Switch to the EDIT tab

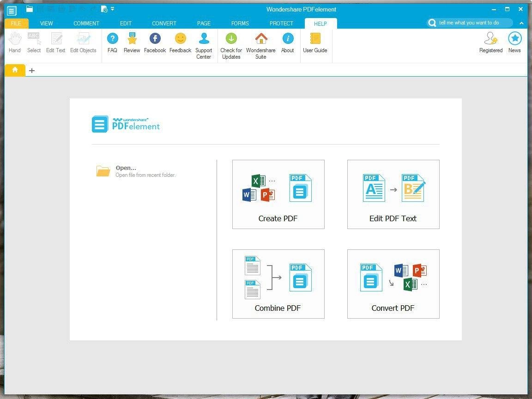[x=126, y=24]
